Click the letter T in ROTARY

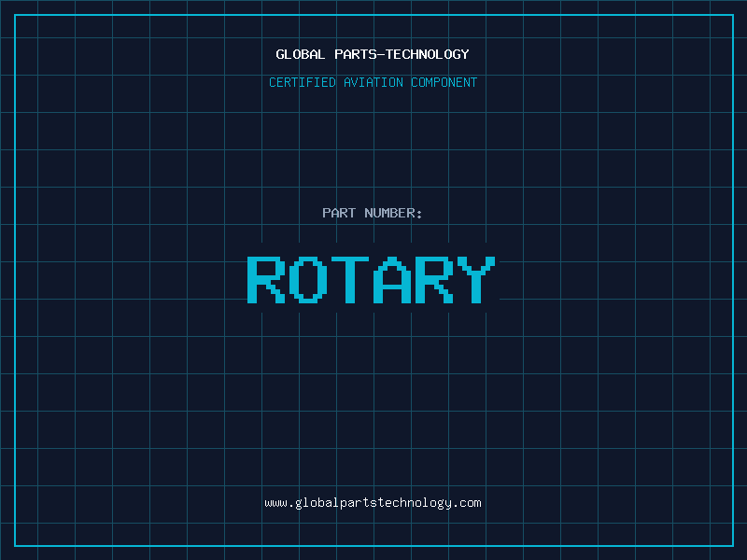(350, 280)
